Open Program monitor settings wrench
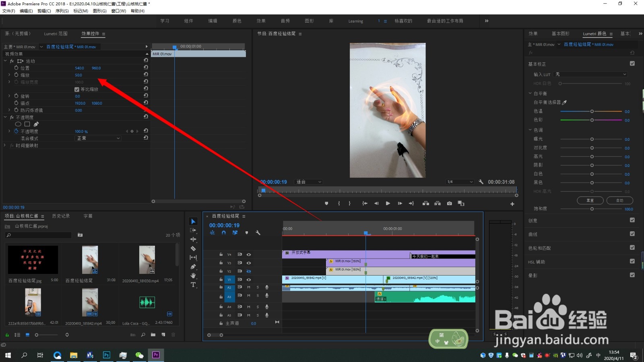The height and width of the screenshot is (362, 644). click(481, 182)
